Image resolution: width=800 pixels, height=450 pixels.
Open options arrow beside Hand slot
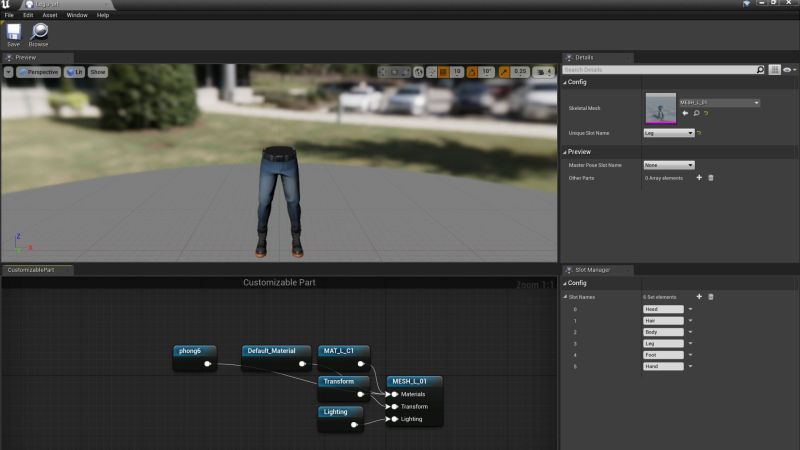(690, 366)
